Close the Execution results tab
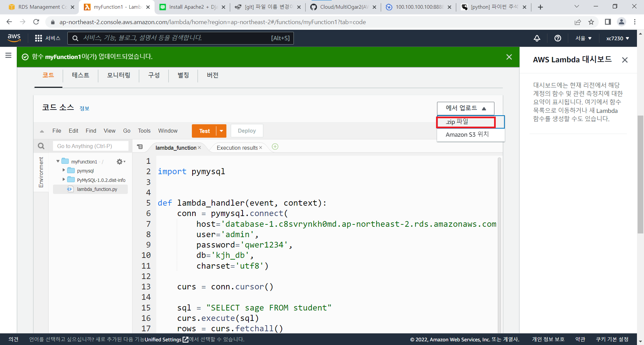This screenshot has height=345, width=644. pos(261,148)
